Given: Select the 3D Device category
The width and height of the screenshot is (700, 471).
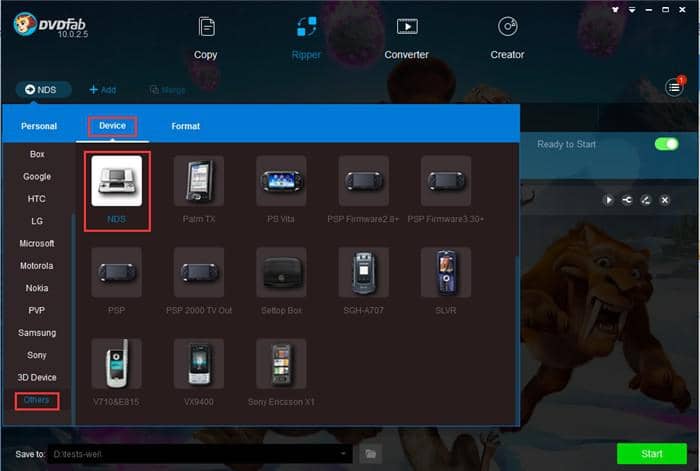Looking at the screenshot, I should (x=37, y=377).
